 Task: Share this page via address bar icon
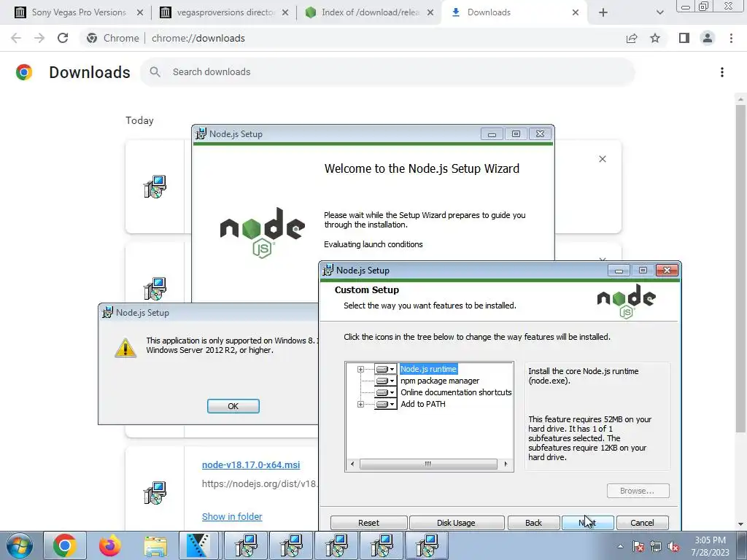pyautogui.click(x=632, y=38)
